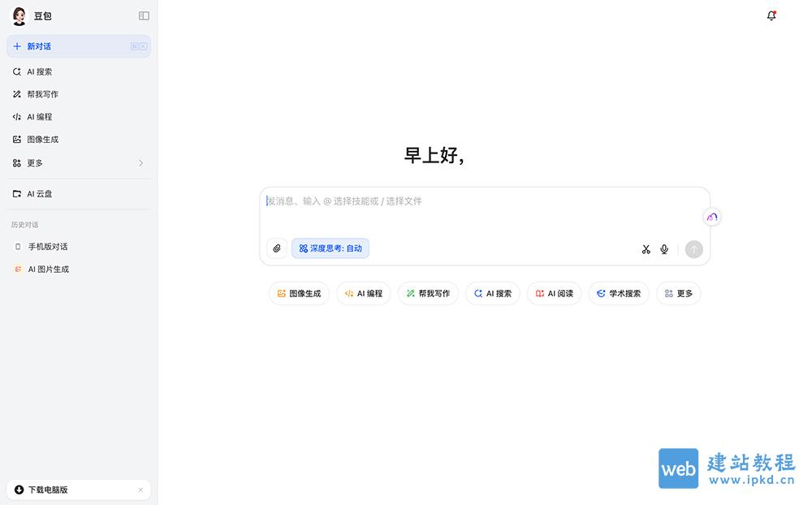812x505 pixels.
Task: Start a 新对话 new conversation
Action: (79, 46)
